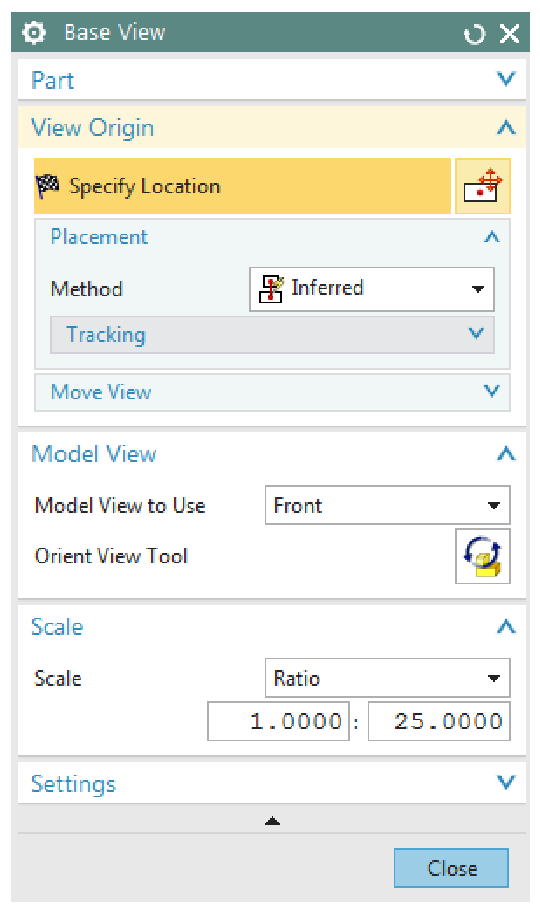Click the Close button
540x911 pixels.
452,868
